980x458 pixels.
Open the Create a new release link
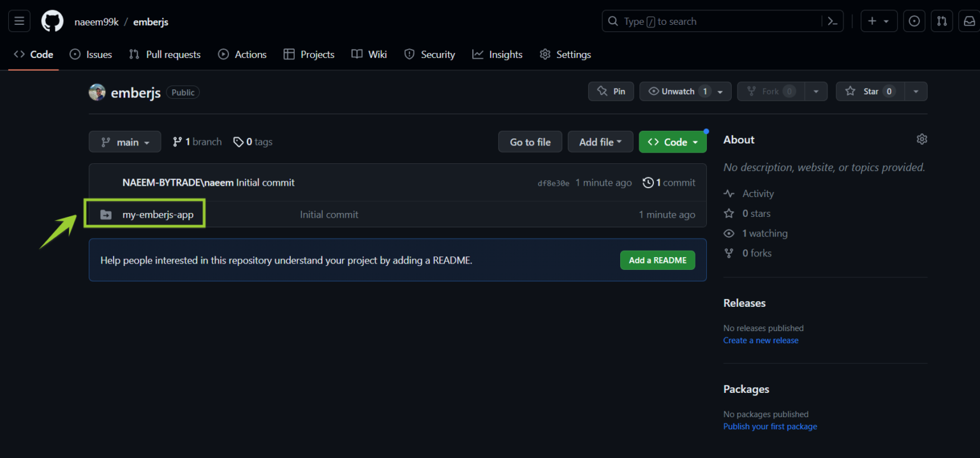point(761,340)
